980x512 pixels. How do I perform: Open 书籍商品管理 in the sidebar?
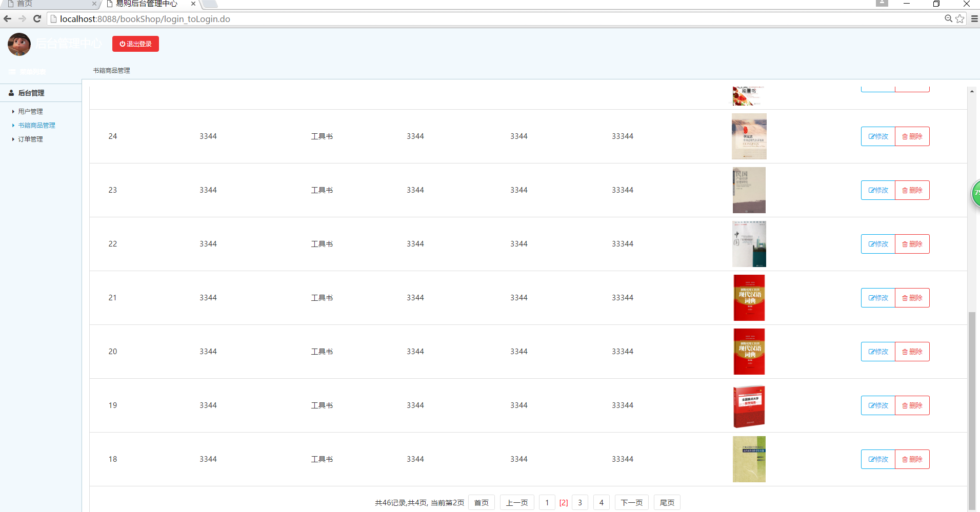(36, 125)
